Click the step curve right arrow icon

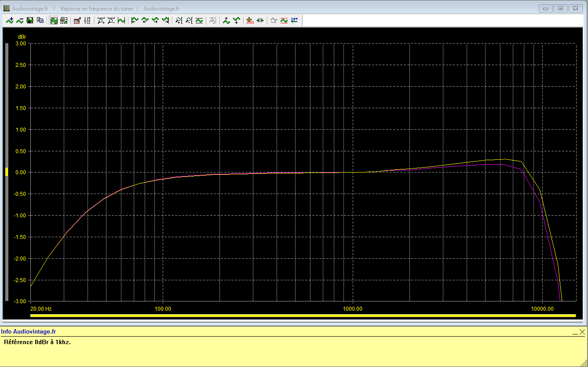coord(155,20)
